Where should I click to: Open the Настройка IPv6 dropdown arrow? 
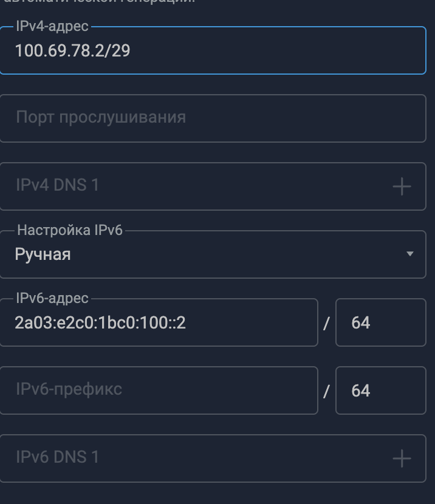(x=409, y=254)
